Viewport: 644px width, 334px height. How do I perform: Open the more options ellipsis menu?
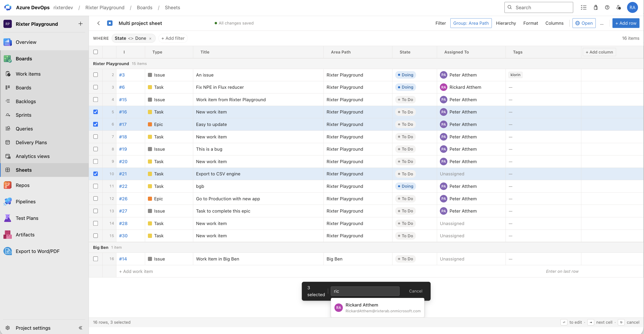602,24
